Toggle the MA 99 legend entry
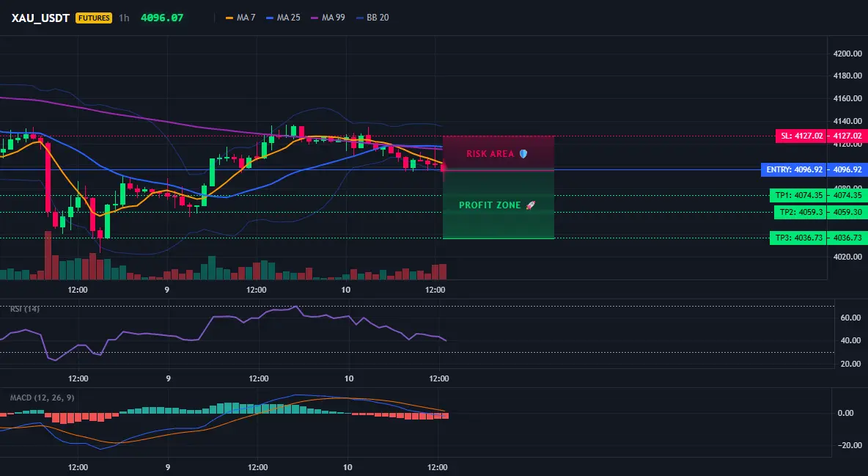Viewport: 868px width, 476px height. pyautogui.click(x=328, y=18)
